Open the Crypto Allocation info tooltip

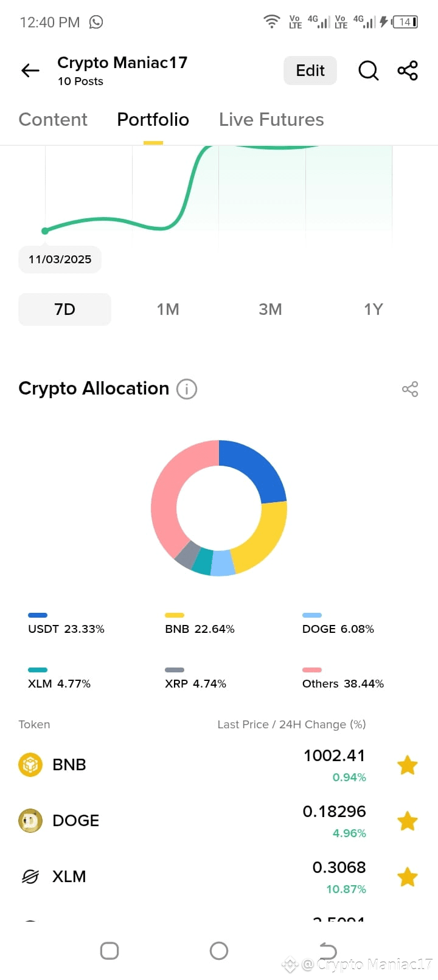(187, 389)
